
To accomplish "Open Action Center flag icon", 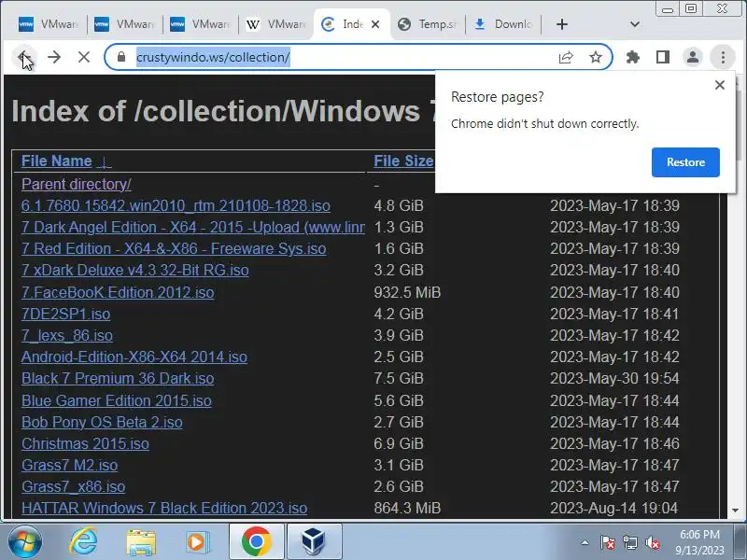I will [x=608, y=542].
